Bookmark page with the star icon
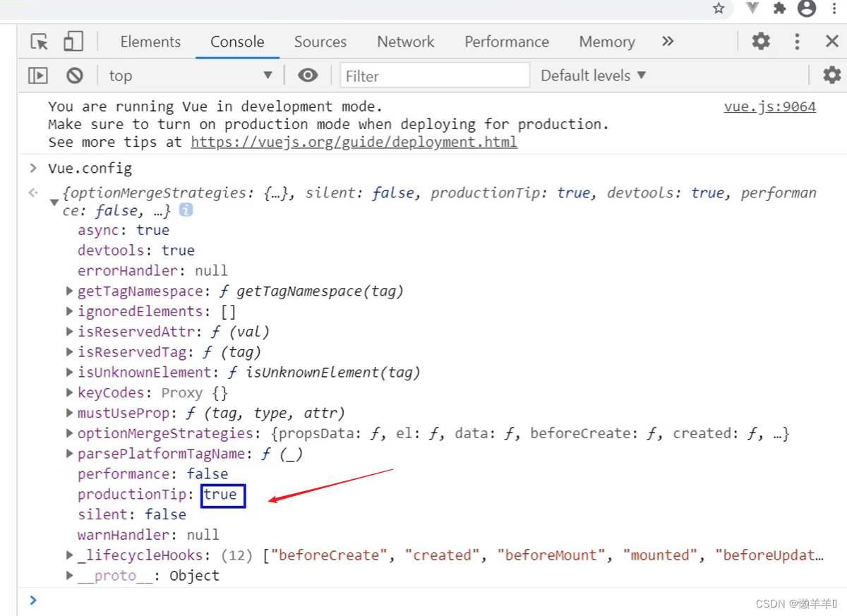 point(719,8)
